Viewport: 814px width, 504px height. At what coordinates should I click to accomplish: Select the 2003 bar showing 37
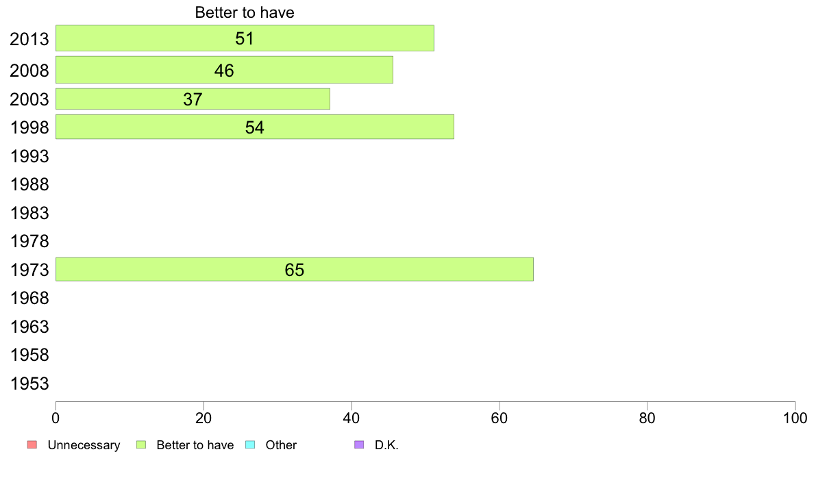(x=193, y=99)
